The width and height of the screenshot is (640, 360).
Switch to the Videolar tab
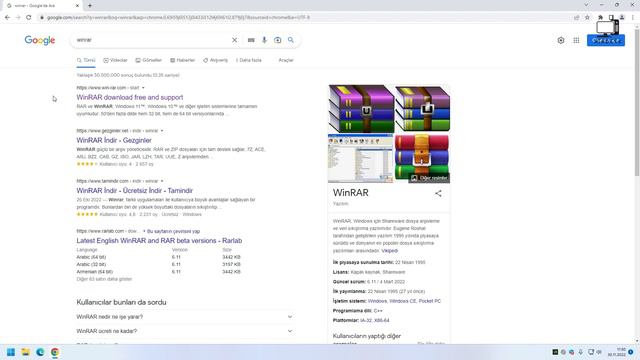(x=116, y=60)
